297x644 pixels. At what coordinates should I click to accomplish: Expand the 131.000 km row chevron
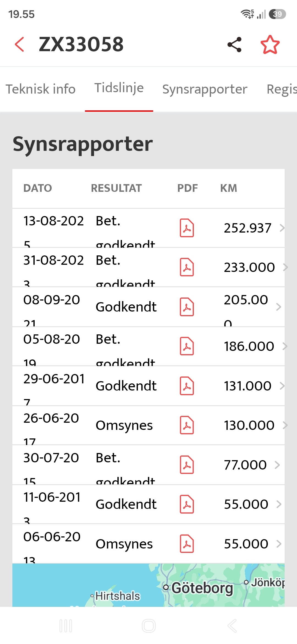click(x=282, y=386)
